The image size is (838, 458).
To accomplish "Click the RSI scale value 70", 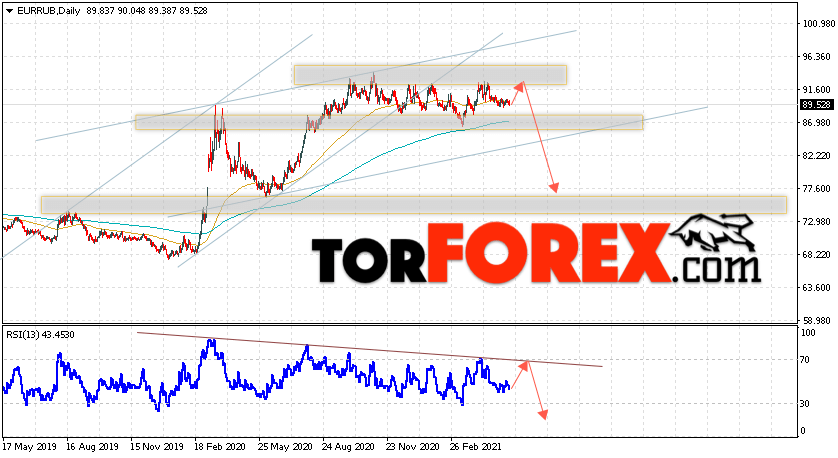I will click(806, 360).
